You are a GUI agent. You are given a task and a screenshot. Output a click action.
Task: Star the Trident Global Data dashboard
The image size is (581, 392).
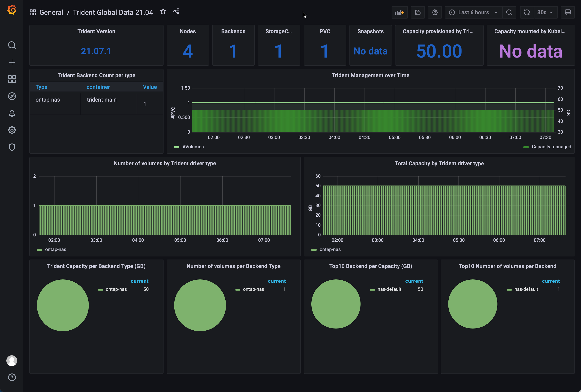click(x=163, y=11)
